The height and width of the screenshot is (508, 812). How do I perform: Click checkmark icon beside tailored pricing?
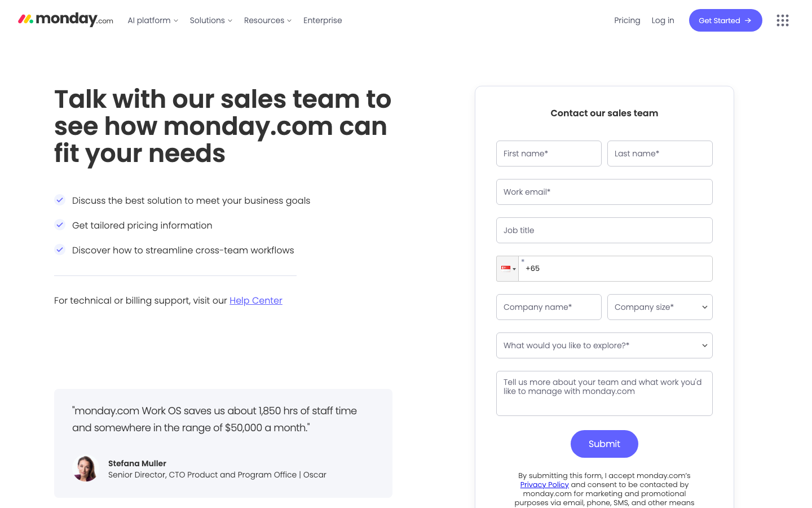[x=60, y=225]
